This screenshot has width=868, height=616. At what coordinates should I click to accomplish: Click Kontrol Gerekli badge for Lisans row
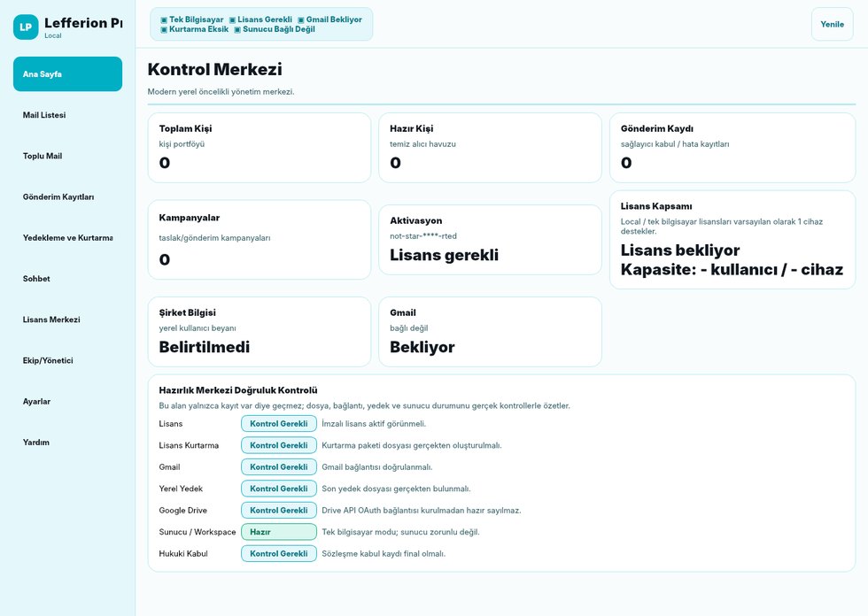(279, 424)
